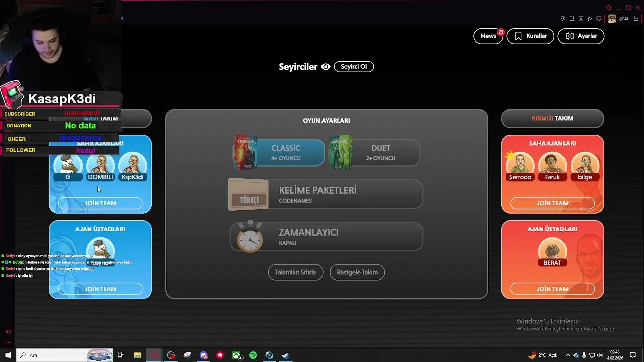Open File Explorer from the taskbar
Image resolution: width=644 pixels, height=362 pixels.
click(x=137, y=355)
